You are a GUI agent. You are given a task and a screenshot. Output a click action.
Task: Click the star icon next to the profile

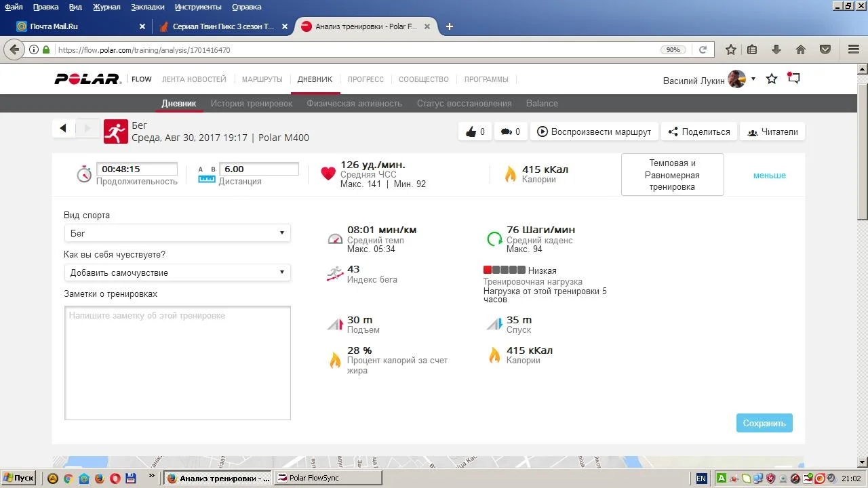(x=772, y=79)
